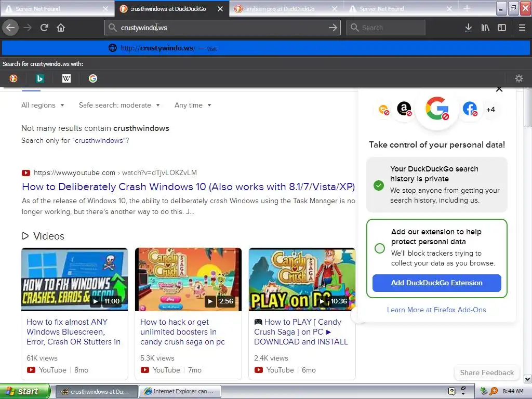Open Learn More at Firefox Add-Ons link
This screenshot has height=399, width=532.
[x=436, y=310]
